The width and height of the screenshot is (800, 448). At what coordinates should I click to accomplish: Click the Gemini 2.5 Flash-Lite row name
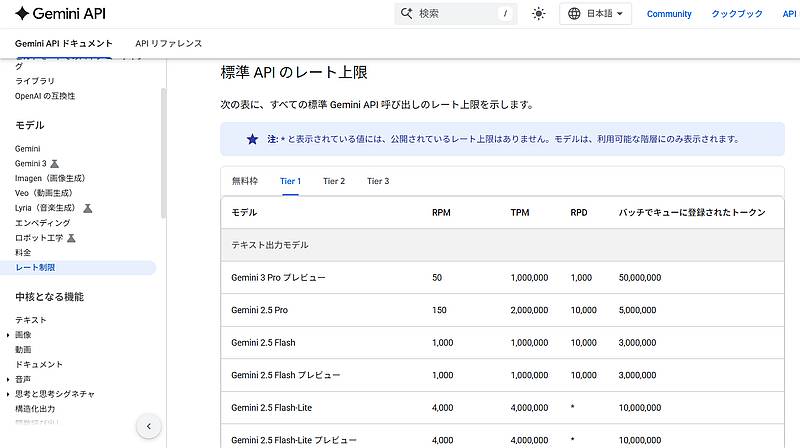click(x=271, y=408)
